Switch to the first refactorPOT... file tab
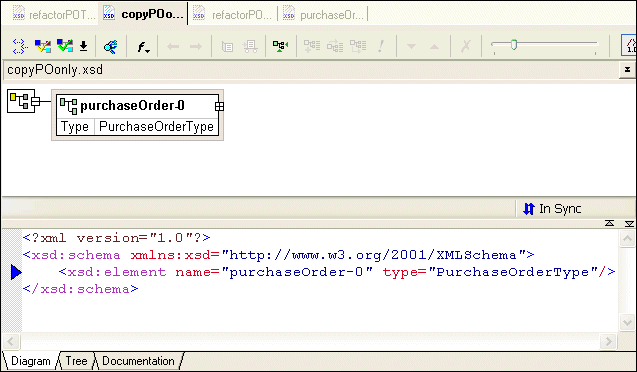Image resolution: width=637 pixels, height=372 pixels. pyautogui.click(x=55, y=15)
